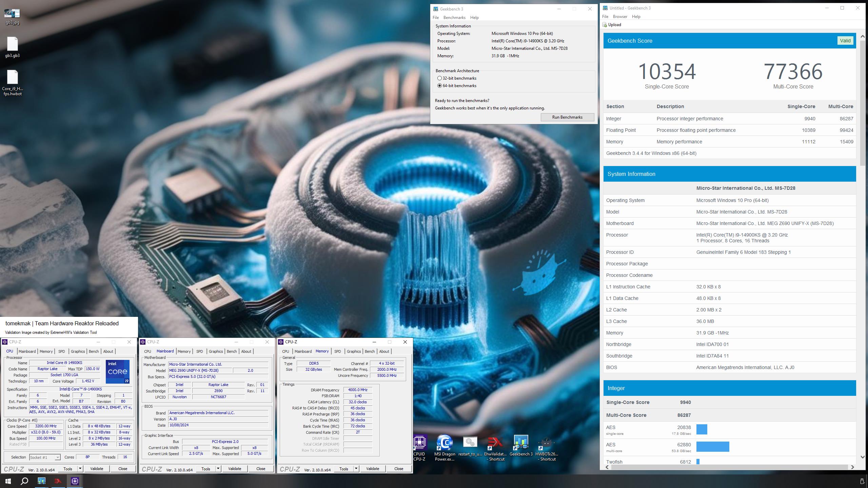This screenshot has height=488, width=868.
Task: Open About tab in CPU-Z Memory window
Action: [384, 351]
